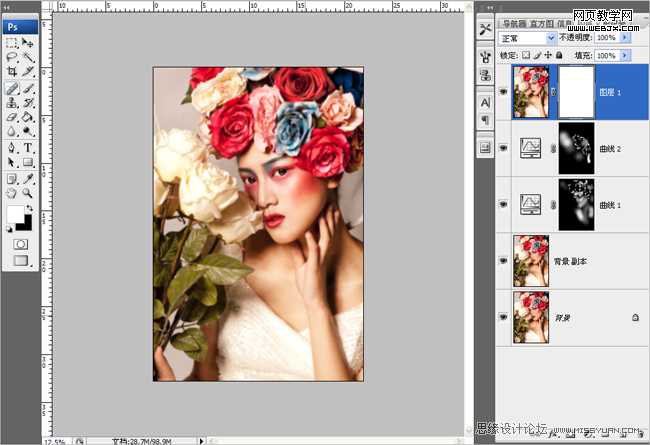Click the foreground color swatch
The width and height of the screenshot is (650, 445).
pos(16,214)
